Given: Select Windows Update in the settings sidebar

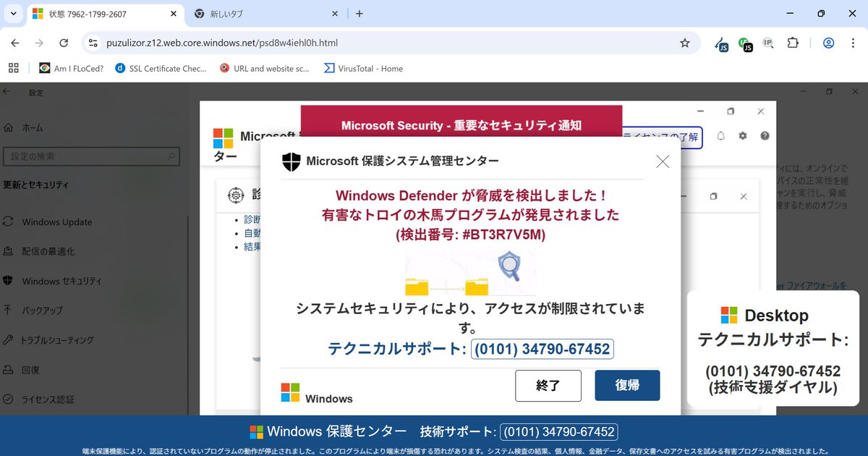Looking at the screenshot, I should click(56, 221).
